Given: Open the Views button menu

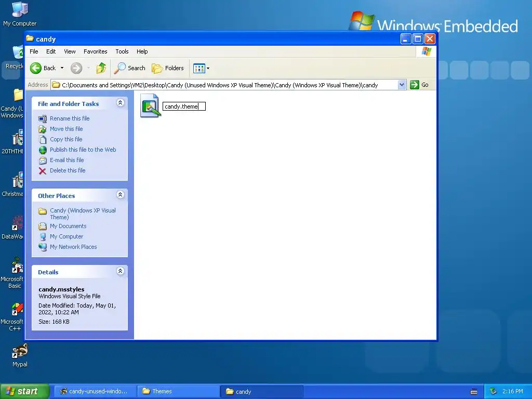Looking at the screenshot, I should 201,68.
